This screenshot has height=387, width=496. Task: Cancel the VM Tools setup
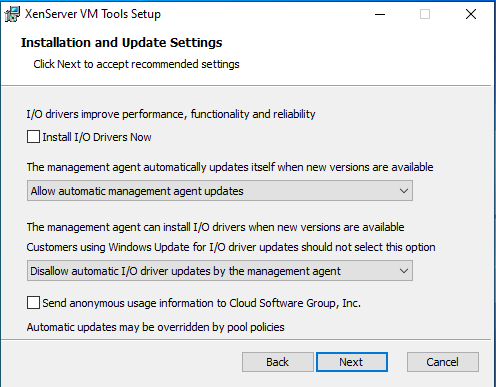[x=443, y=362]
